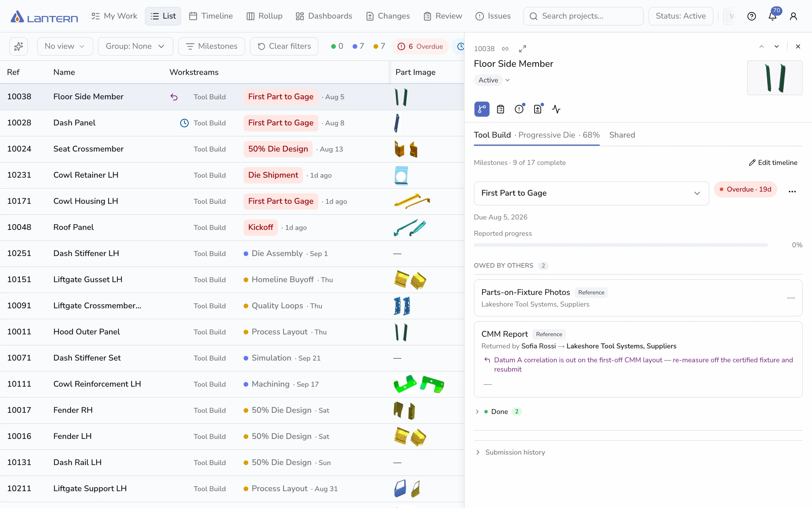Viewport: 812px width, 508px height.
Task: Select the Roof Panel row
Action: click(x=232, y=228)
